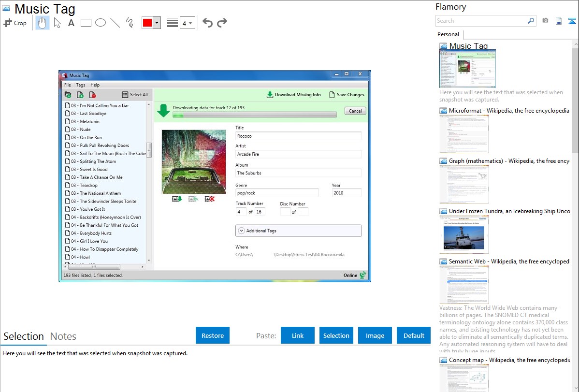
Task: Click the Paste Default button
Action: click(414, 335)
